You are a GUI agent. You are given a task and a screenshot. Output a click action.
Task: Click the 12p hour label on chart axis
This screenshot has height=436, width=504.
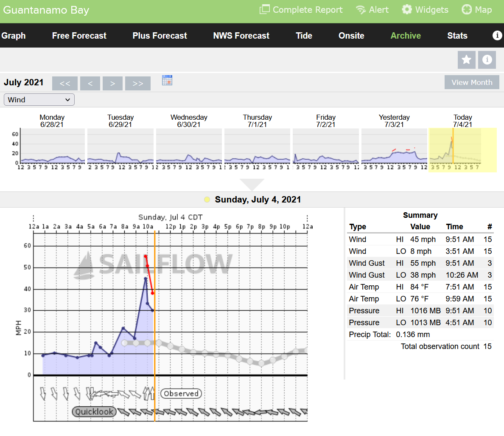pyautogui.click(x=171, y=227)
